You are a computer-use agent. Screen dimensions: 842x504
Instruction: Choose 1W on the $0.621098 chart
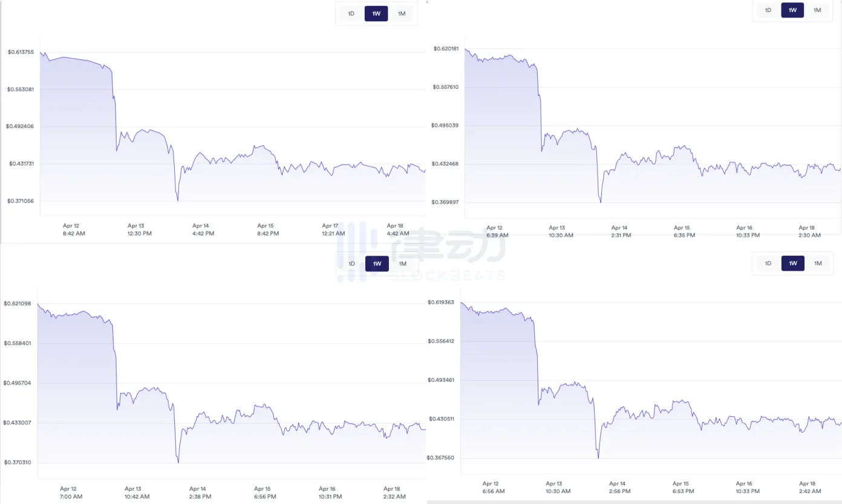pos(377,263)
